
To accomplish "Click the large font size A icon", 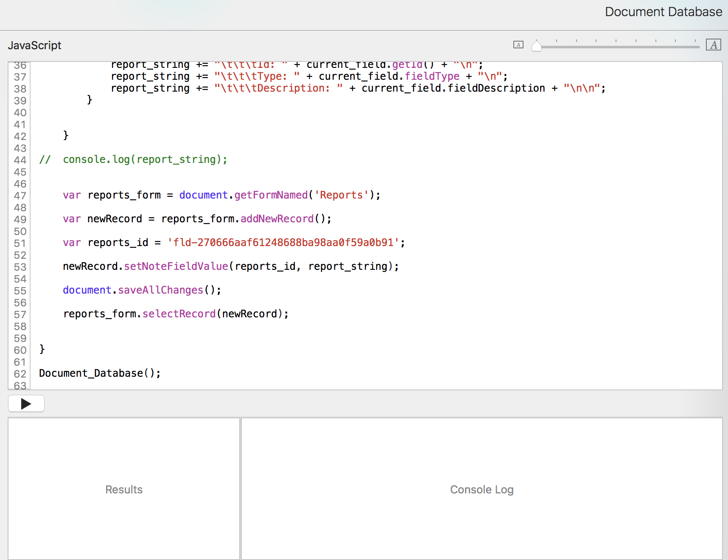I will point(713,45).
